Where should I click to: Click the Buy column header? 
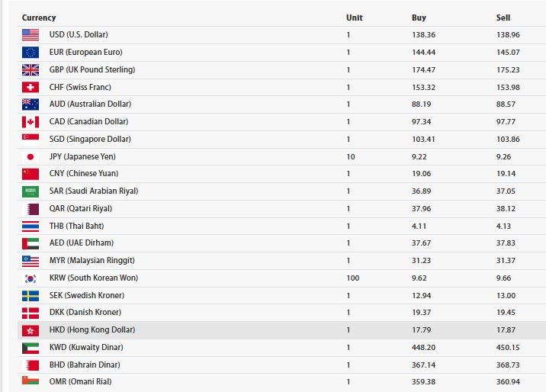pyautogui.click(x=419, y=18)
